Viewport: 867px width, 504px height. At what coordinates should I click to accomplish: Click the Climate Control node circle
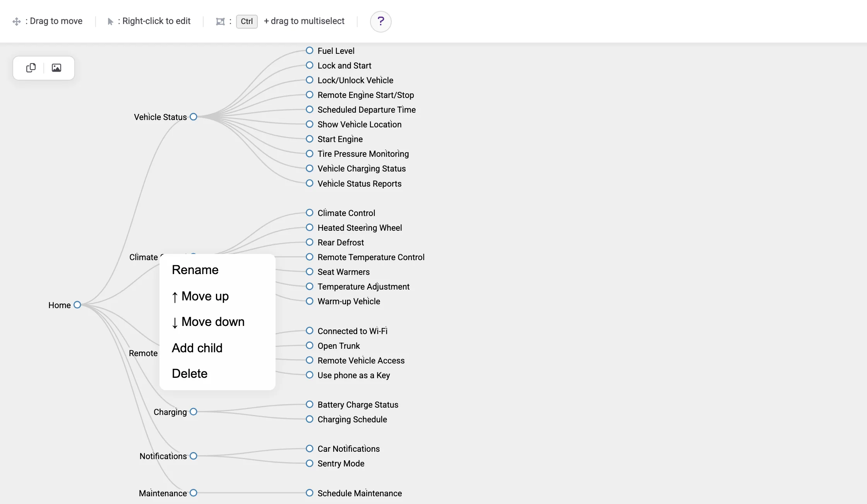310,213
